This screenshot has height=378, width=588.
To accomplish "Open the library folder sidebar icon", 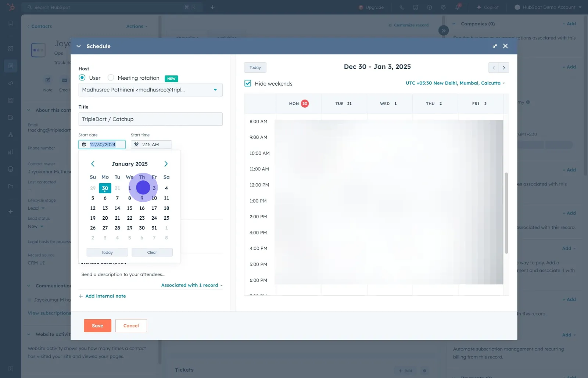I will click(x=11, y=186).
